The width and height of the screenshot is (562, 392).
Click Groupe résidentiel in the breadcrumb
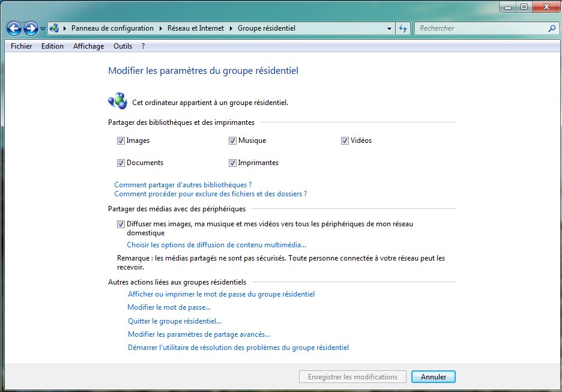(x=267, y=28)
